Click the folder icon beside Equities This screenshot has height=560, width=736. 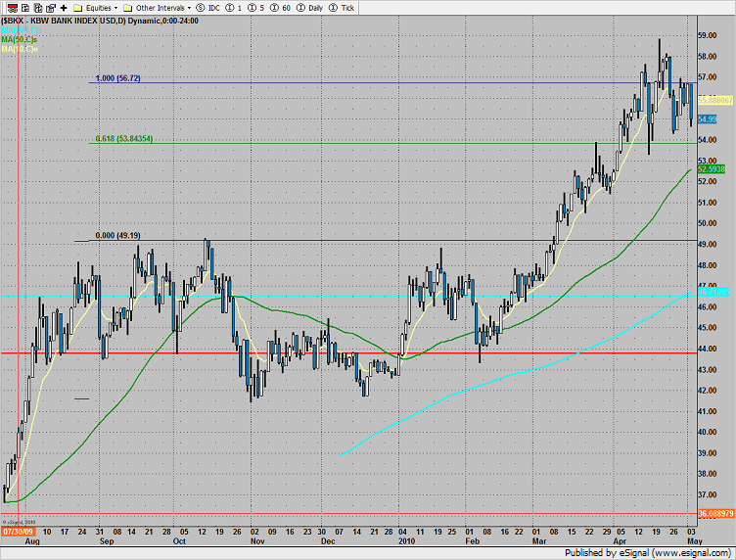click(78, 7)
